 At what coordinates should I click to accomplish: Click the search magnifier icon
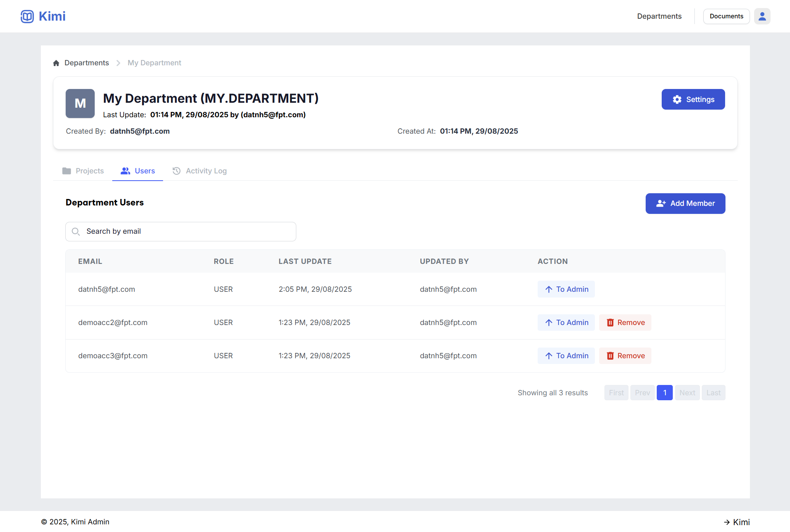(76, 231)
